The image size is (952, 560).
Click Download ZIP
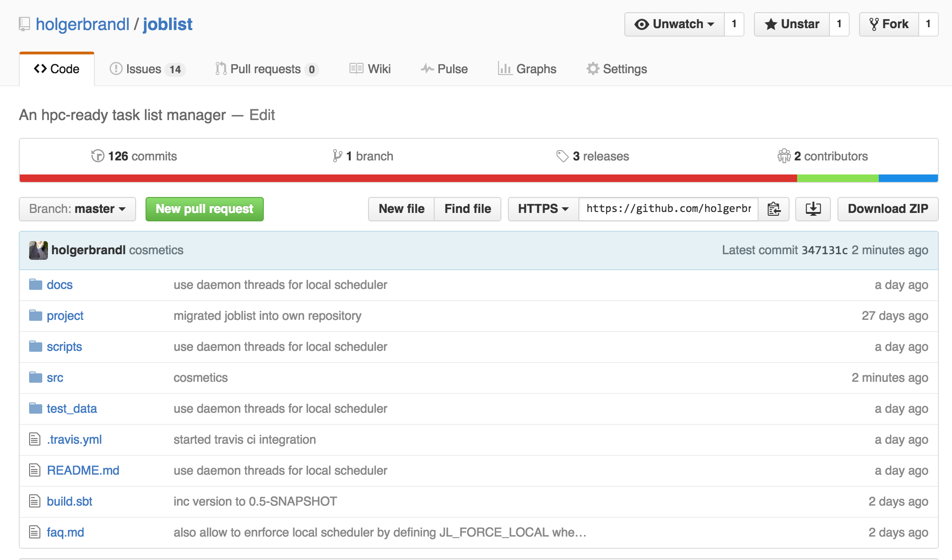(888, 209)
